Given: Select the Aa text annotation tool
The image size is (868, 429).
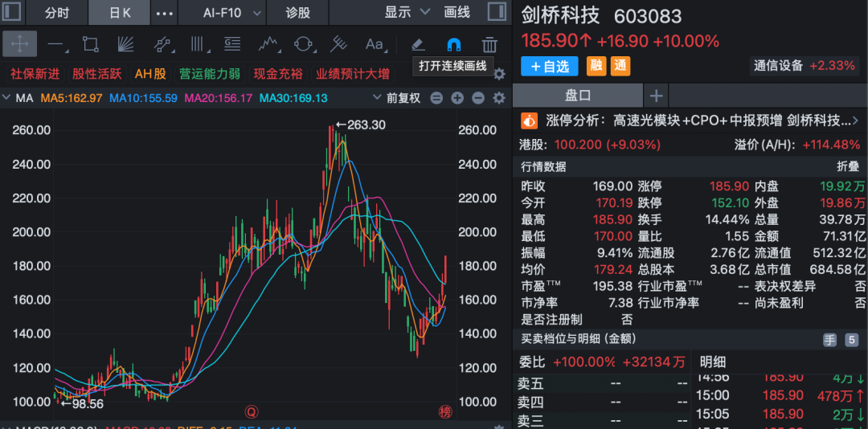Looking at the screenshot, I should click(x=375, y=43).
